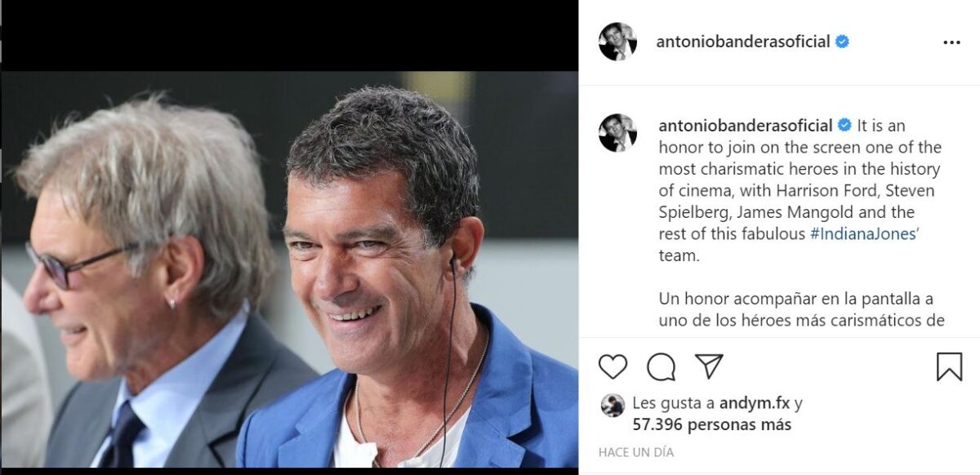Open the three-dot more options menu
The width and height of the screenshot is (980, 475).
point(951,42)
